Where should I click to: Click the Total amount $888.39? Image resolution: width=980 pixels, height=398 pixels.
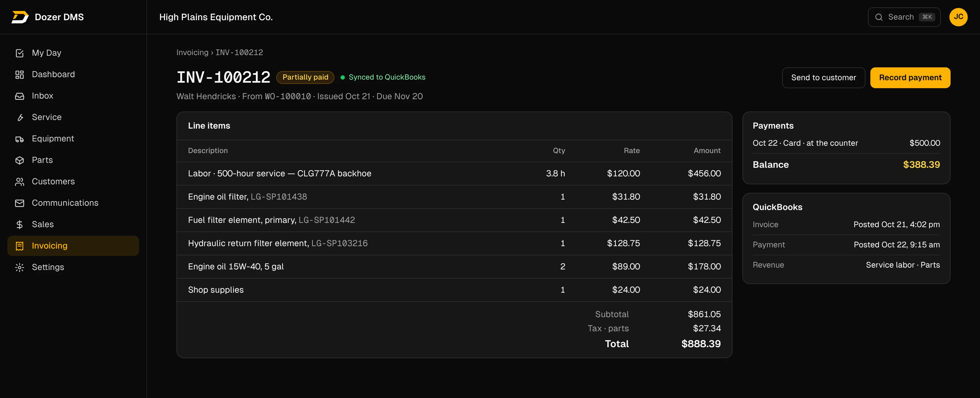coord(701,344)
